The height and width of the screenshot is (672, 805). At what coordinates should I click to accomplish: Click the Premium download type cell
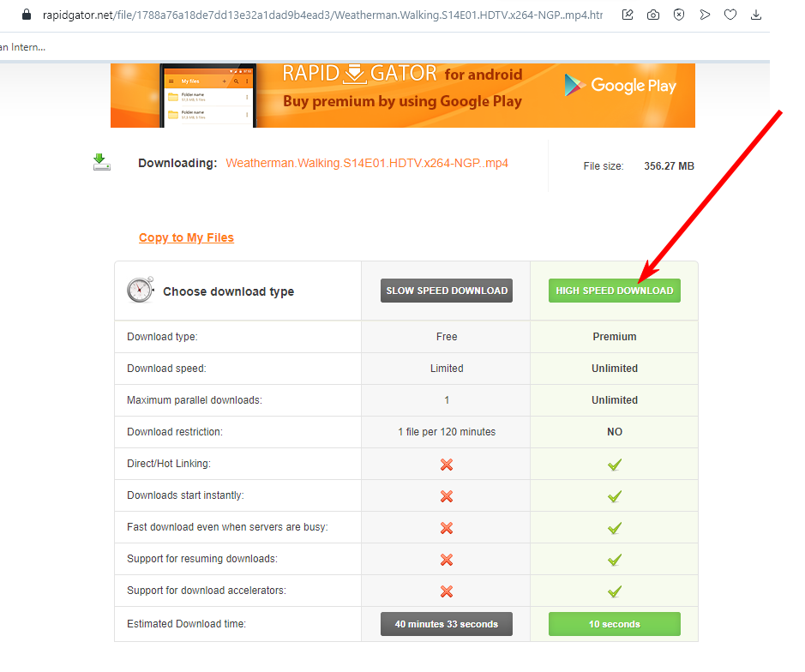[615, 337]
